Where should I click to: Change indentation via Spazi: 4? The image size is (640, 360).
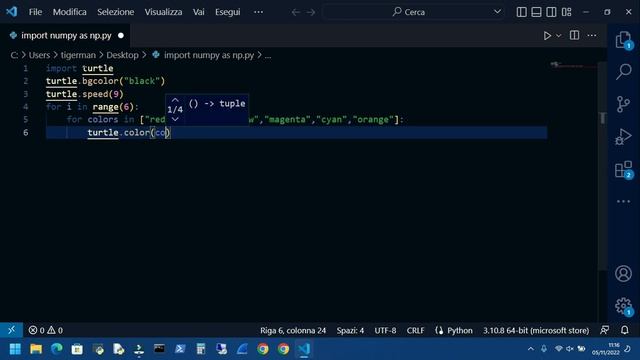click(350, 330)
